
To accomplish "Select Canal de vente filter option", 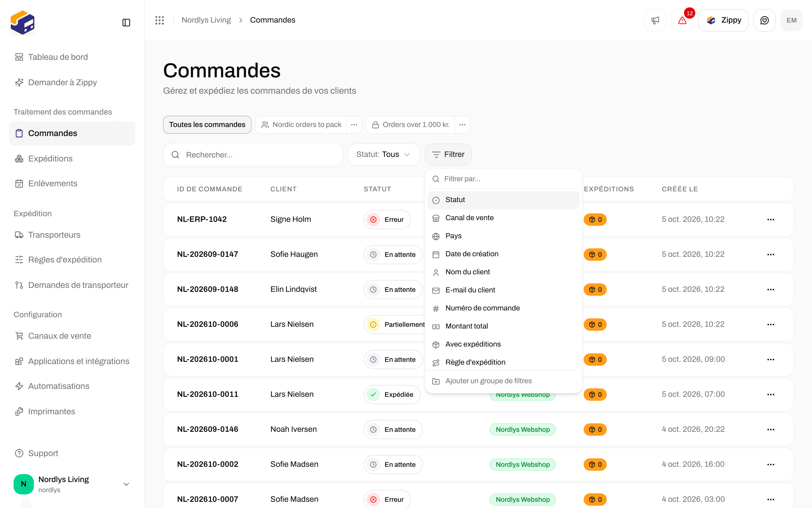I will tap(503, 218).
